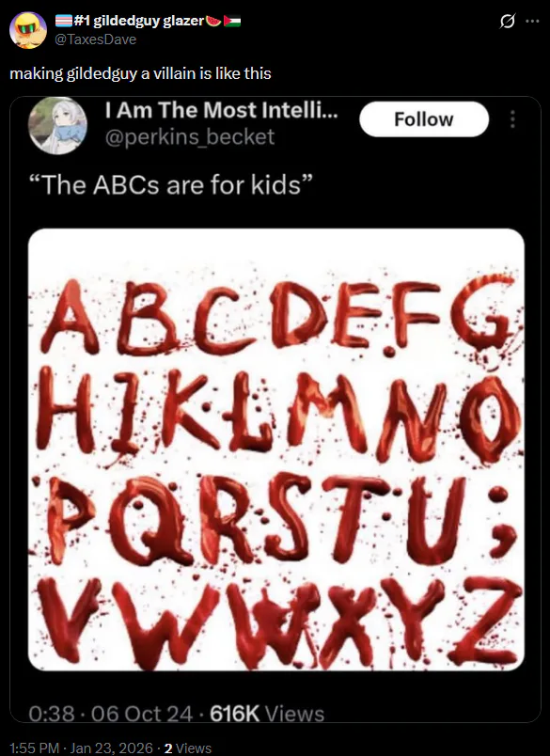Open the bloody alphabet image
The image size is (550, 756).
pos(276,449)
